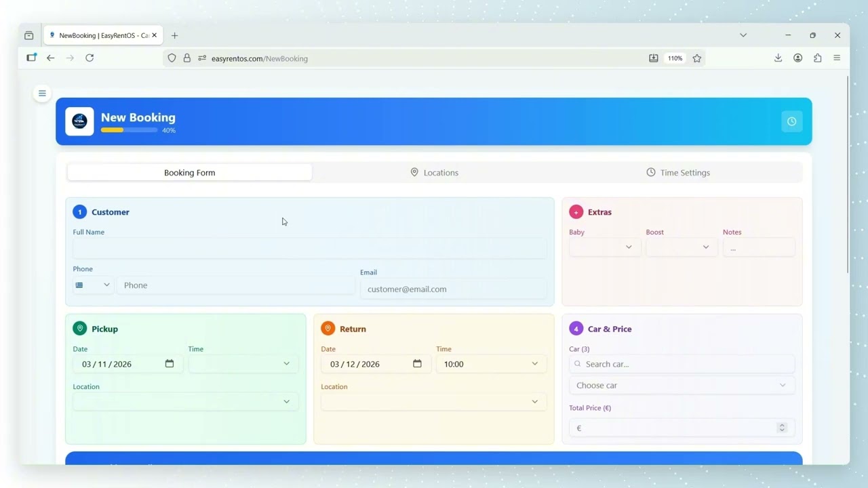
Task: Switch to the Time Settings tab
Action: 679,173
